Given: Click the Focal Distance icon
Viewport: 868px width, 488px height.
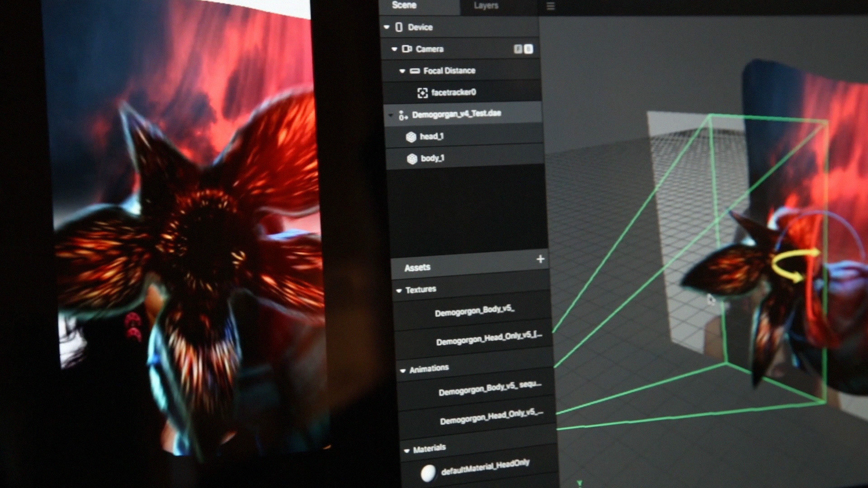Looking at the screenshot, I should click(x=415, y=71).
